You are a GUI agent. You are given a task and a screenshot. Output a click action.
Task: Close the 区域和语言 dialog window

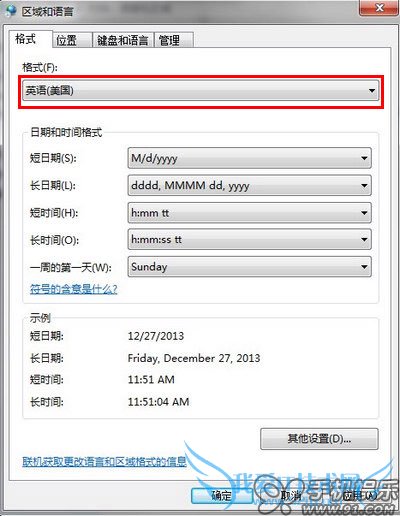point(379,8)
